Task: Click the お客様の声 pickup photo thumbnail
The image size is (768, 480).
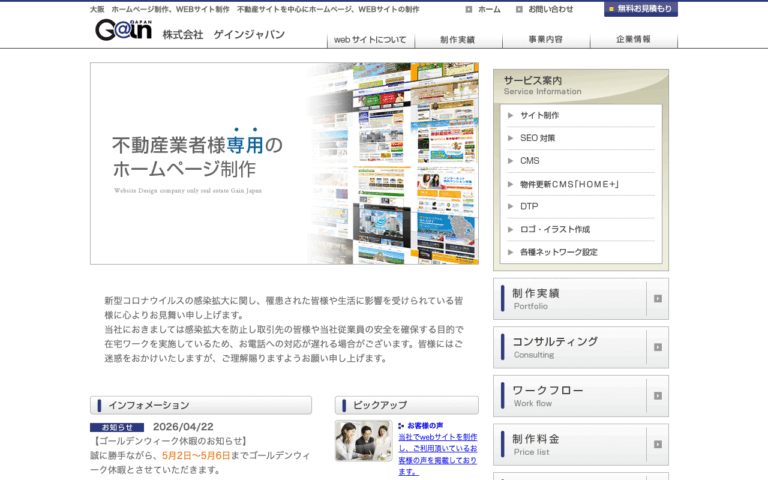Action: (363, 440)
